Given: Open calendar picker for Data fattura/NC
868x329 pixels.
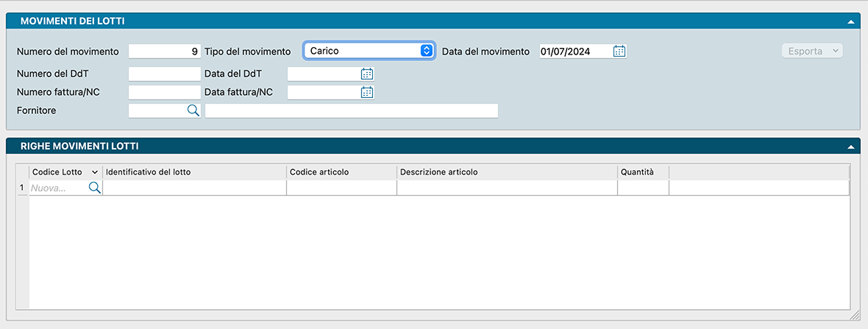Looking at the screenshot, I should tap(367, 92).
